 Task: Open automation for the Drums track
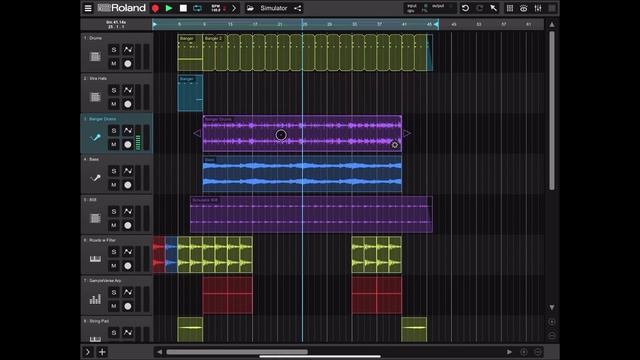[x=128, y=50]
